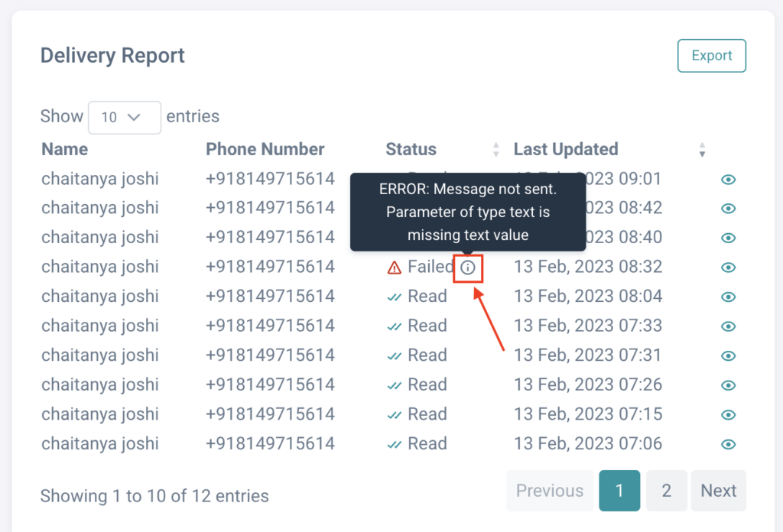Click Read status in the 07:33 row
Image resolution: width=783 pixels, height=532 pixels.
(427, 326)
